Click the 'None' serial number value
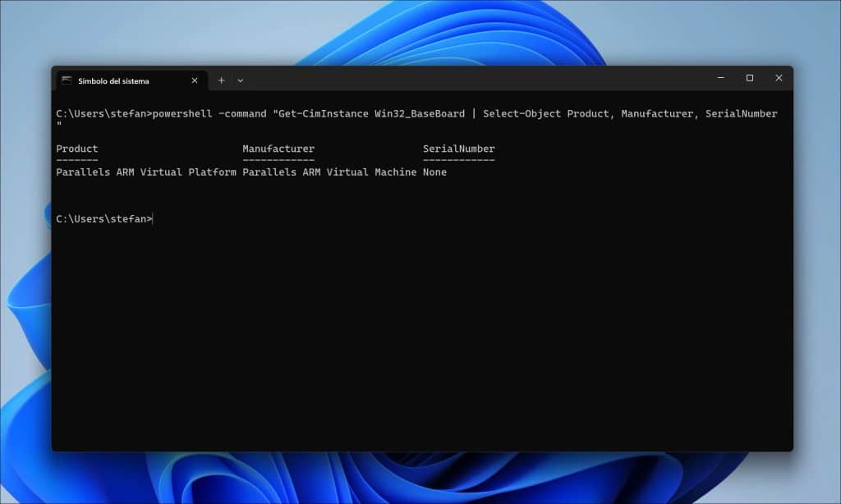This screenshot has width=841, height=504. (434, 172)
